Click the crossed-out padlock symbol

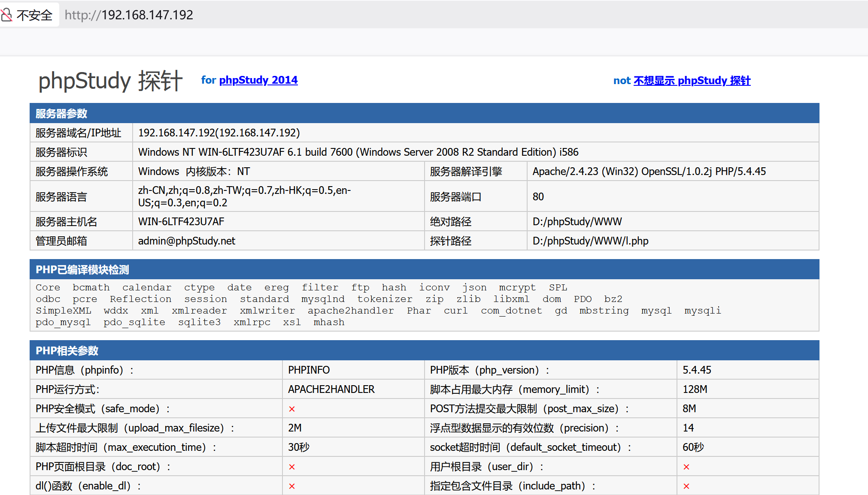6,14
